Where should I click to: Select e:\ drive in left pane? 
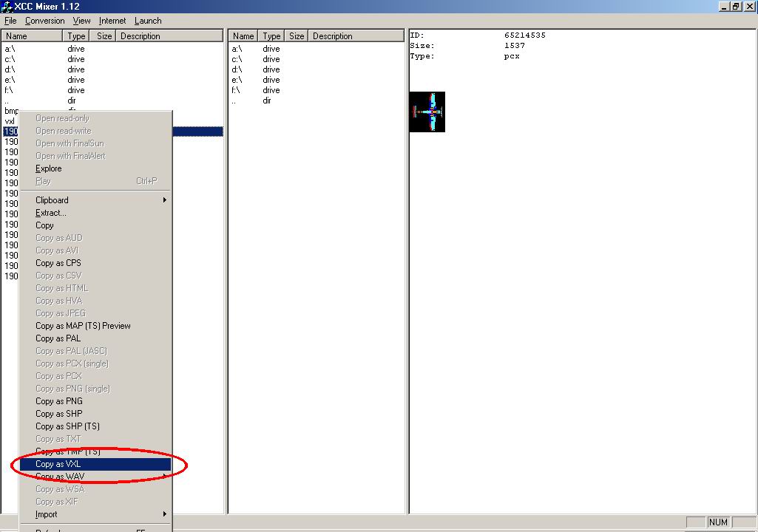10,80
